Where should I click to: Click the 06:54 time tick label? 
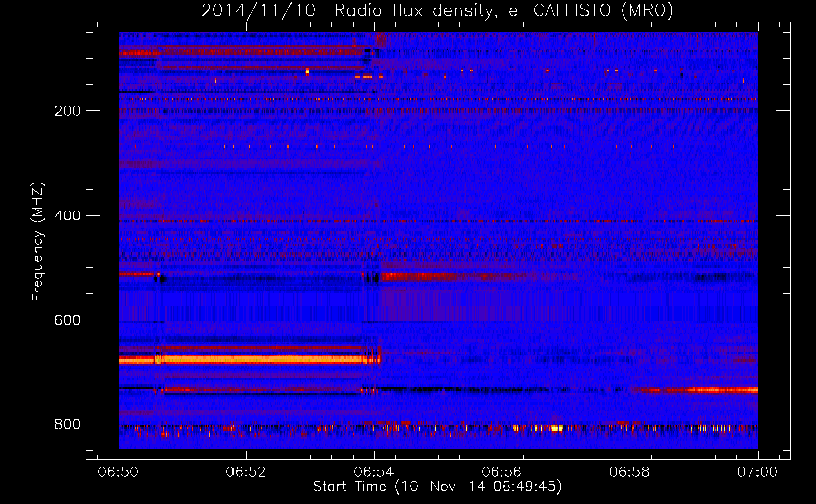(374, 472)
